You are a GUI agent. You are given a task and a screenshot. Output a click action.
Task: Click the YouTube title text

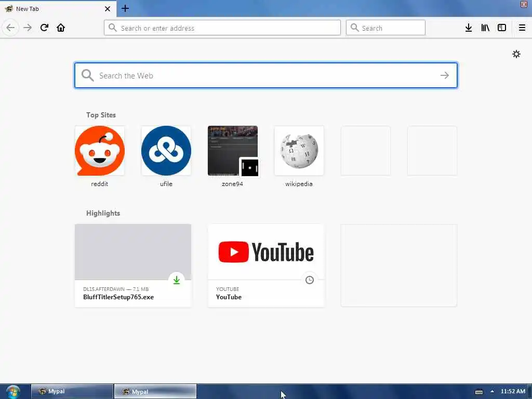229,297
